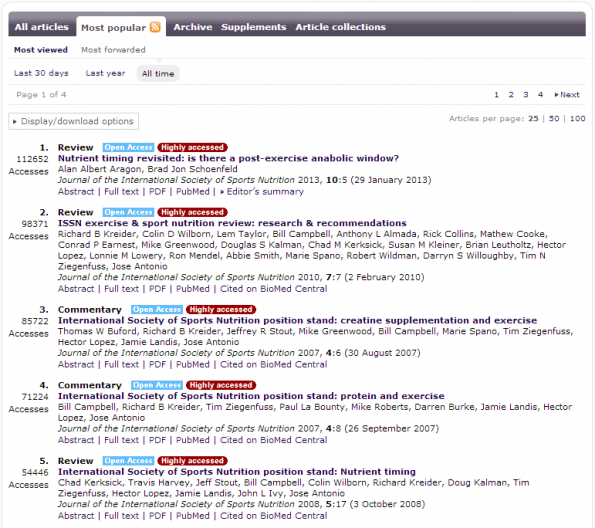Open Cited on BioMed Central for article 2
595x528 pixels.
[x=274, y=289]
